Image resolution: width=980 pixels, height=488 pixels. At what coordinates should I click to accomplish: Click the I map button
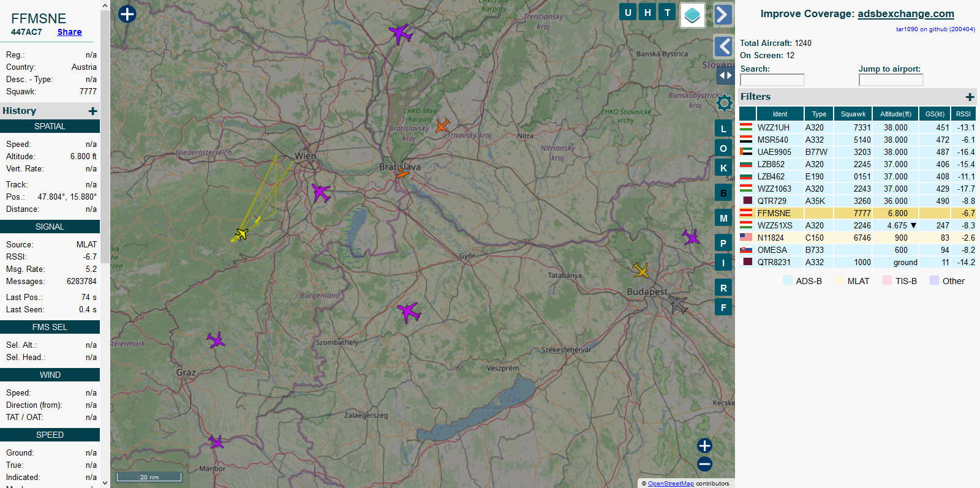point(723,263)
